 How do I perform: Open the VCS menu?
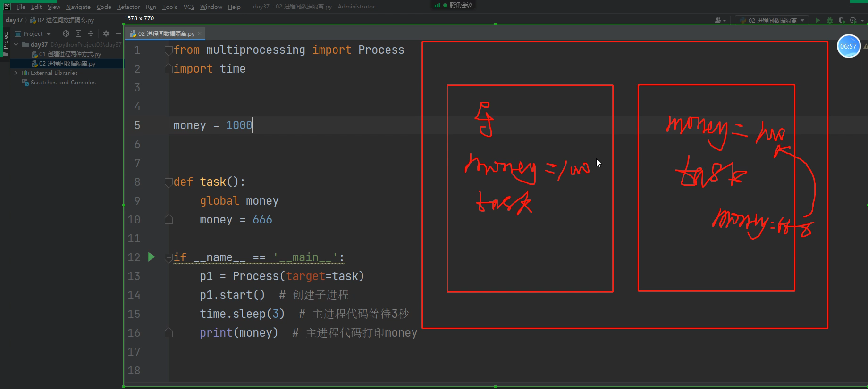click(189, 7)
